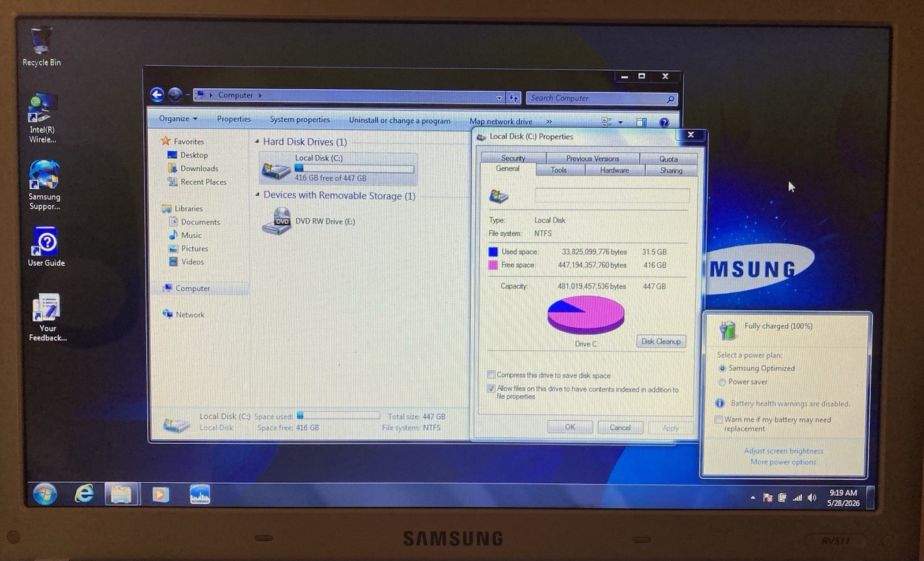Click the refresh button beside address bar
The width and height of the screenshot is (924, 561).
click(x=513, y=98)
